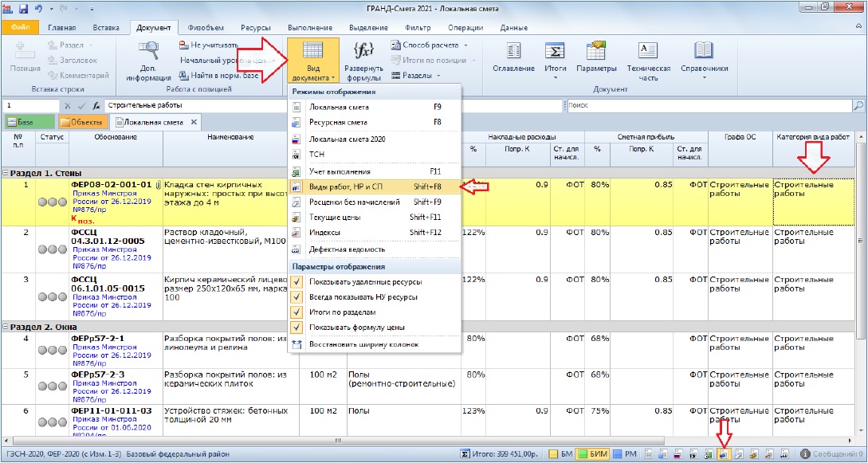The height and width of the screenshot is (463, 868).
Task: Switch to the Физобъем ribbon tab
Action: tap(206, 28)
